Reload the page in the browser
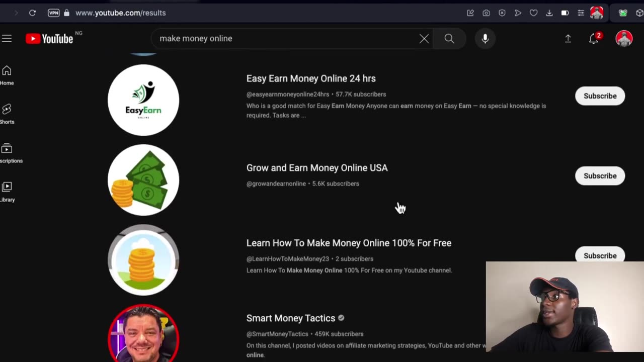Viewport: 644px width, 362px height. pos(32,13)
